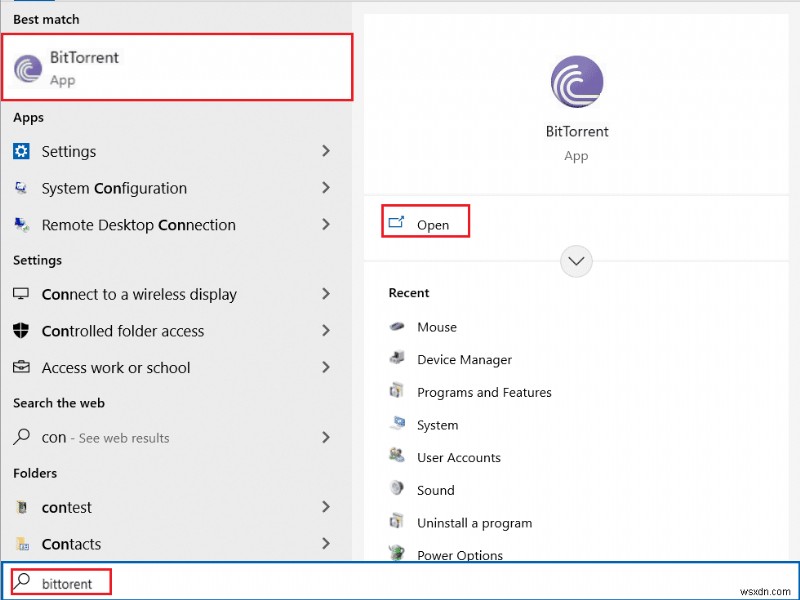
Task: Expand the chevron for Remote Desktop Connection
Action: [326, 224]
